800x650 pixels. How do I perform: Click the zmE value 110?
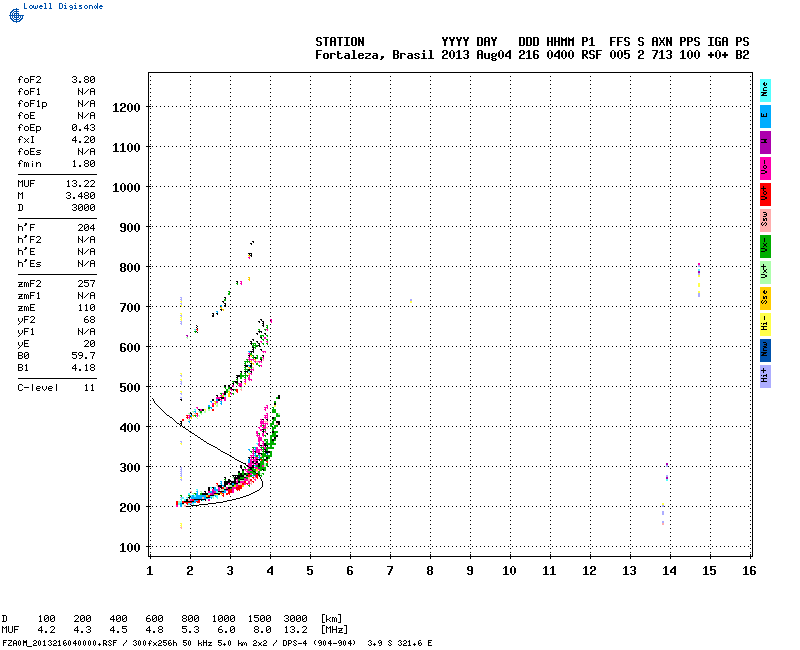coord(86,308)
